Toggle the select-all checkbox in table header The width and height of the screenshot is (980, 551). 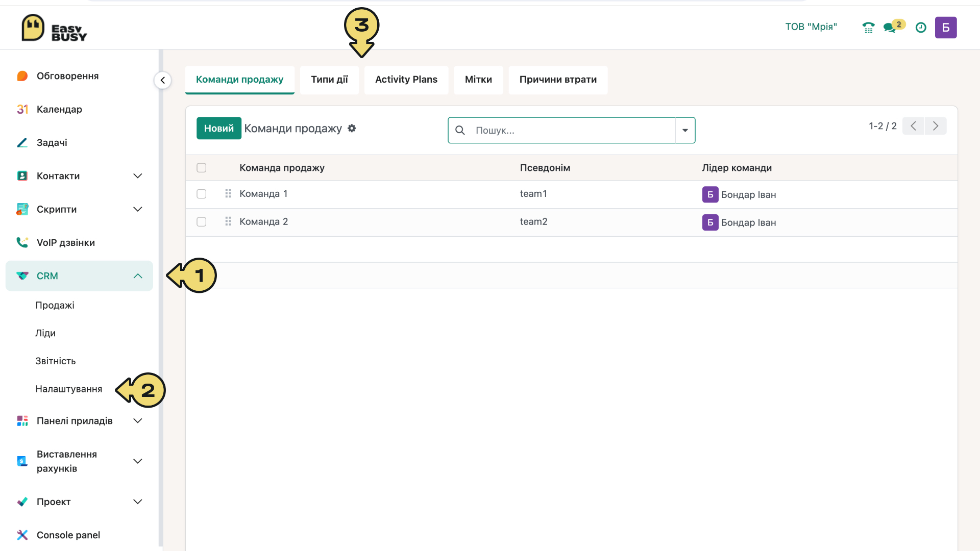202,168
